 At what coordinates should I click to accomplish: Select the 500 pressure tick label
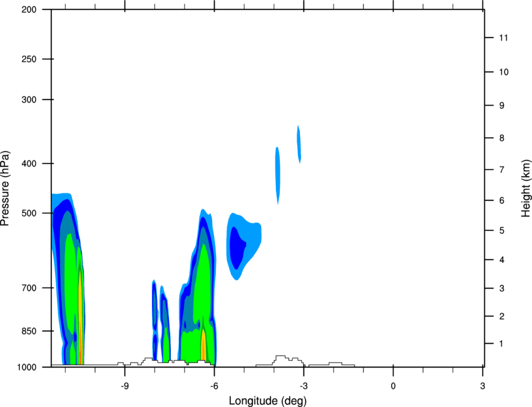click(x=29, y=213)
